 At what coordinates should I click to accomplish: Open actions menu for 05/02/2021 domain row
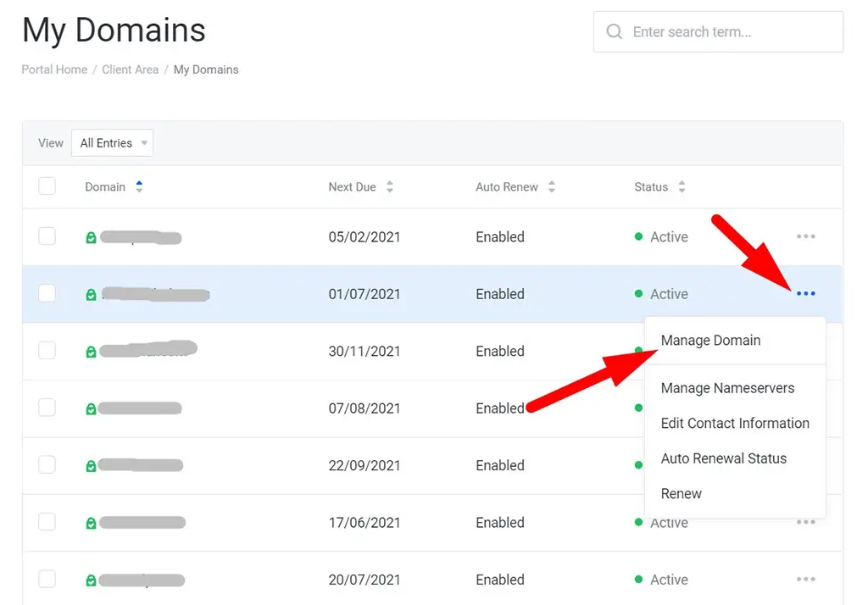click(805, 236)
